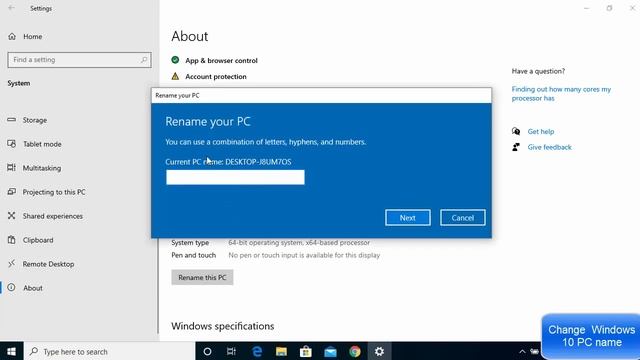The width and height of the screenshot is (640, 360).
Task: Click the Windows specifications heading
Action: [222, 326]
